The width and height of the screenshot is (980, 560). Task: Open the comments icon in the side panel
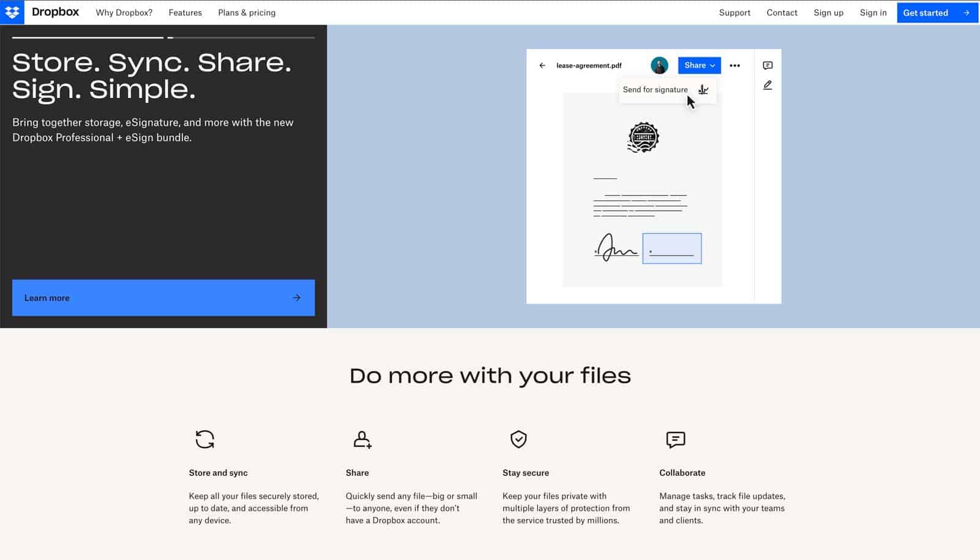[767, 65]
